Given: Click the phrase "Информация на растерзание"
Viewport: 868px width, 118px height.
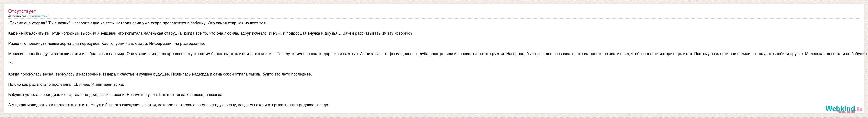Looking at the screenshot, I should click(177, 43).
